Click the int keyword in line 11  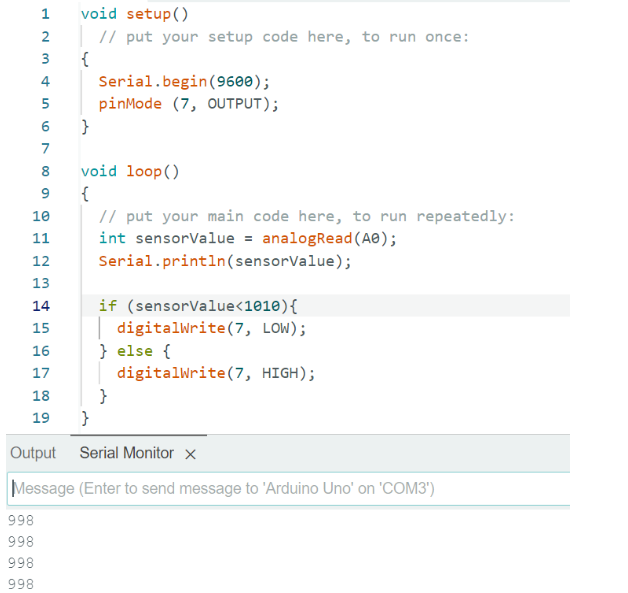tap(112, 239)
